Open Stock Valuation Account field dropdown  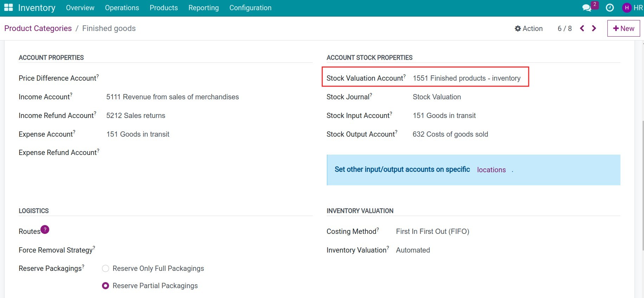pos(467,78)
